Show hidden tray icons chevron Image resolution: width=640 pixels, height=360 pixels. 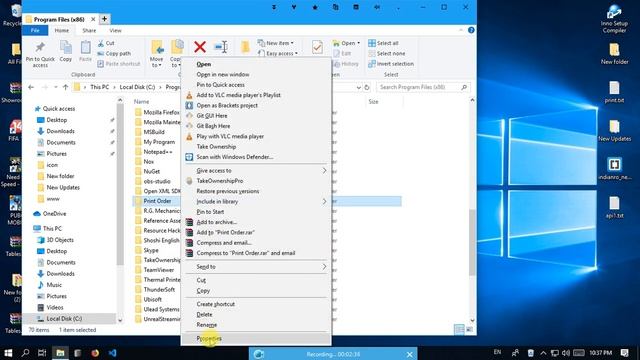point(543,353)
